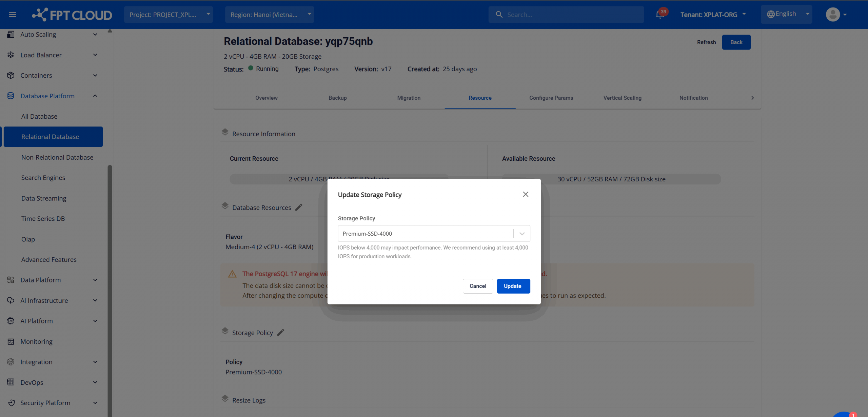868x417 pixels.
Task: Click the hamburger menu icon
Action: click(x=13, y=15)
